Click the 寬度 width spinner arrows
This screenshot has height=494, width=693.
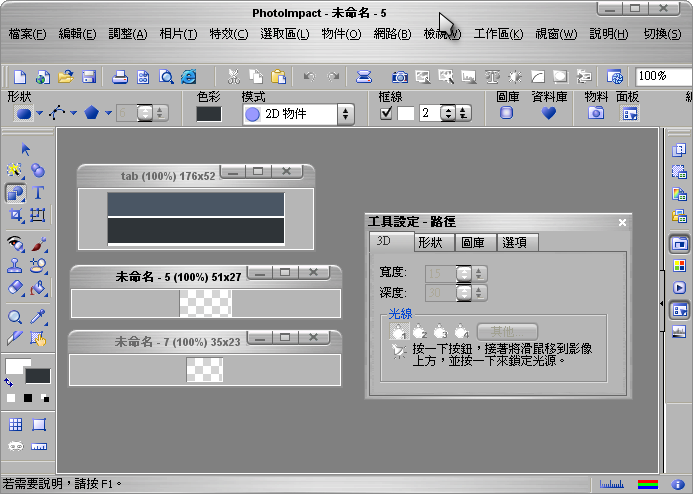464,274
